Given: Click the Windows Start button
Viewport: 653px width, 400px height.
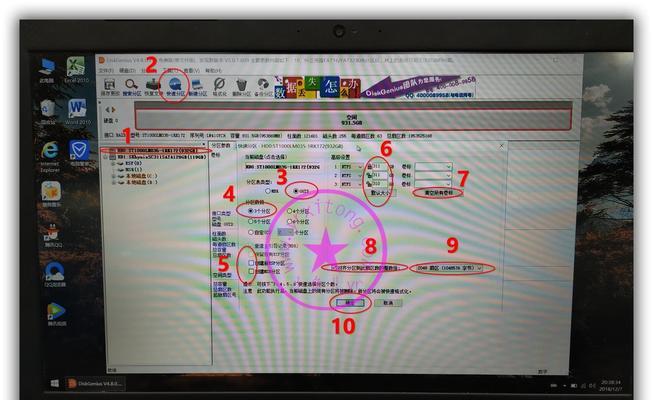Looking at the screenshot, I should (x=55, y=383).
